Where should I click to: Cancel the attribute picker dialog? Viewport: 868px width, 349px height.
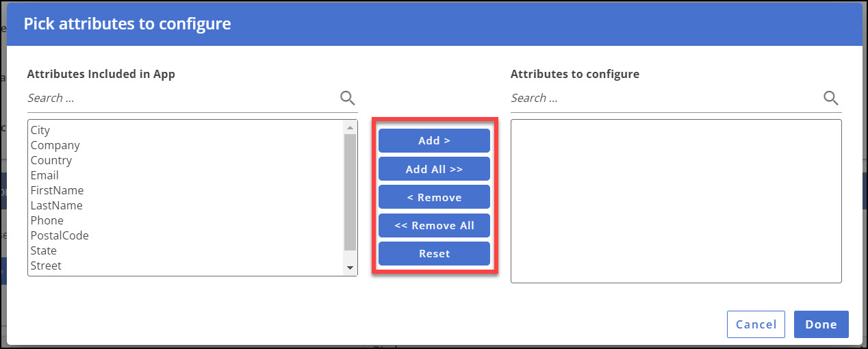point(756,324)
